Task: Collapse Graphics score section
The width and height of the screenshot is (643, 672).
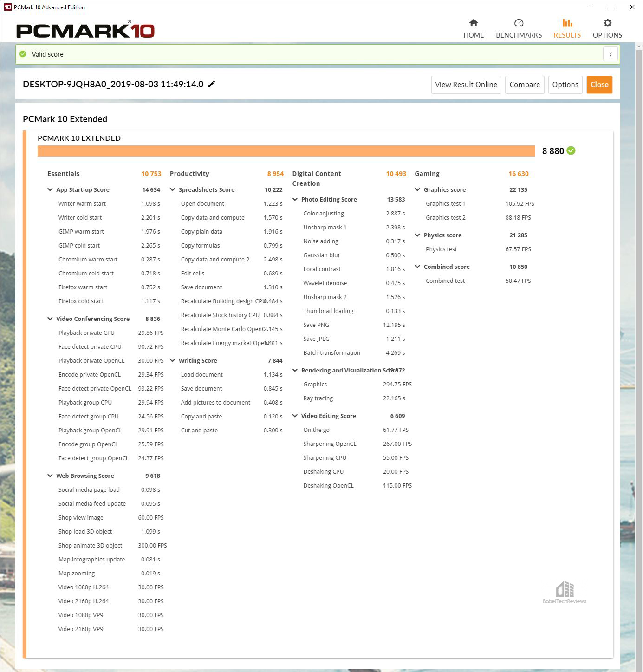Action: coord(417,189)
